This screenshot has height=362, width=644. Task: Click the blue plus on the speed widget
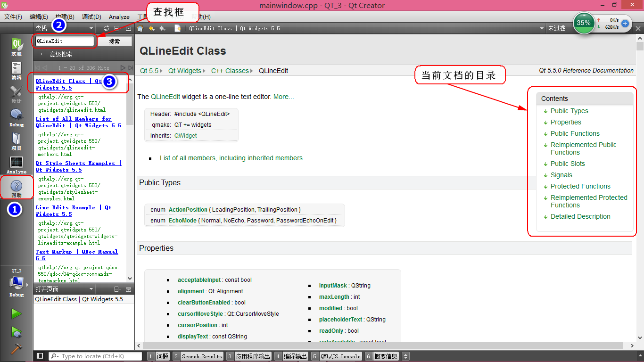point(625,23)
